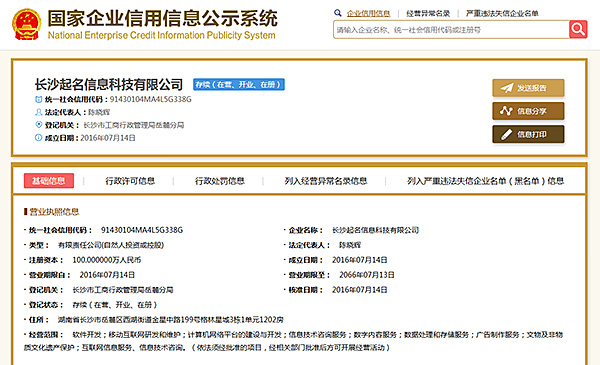Click the license section credit code value
The width and height of the screenshot is (600, 365).
click(x=142, y=230)
